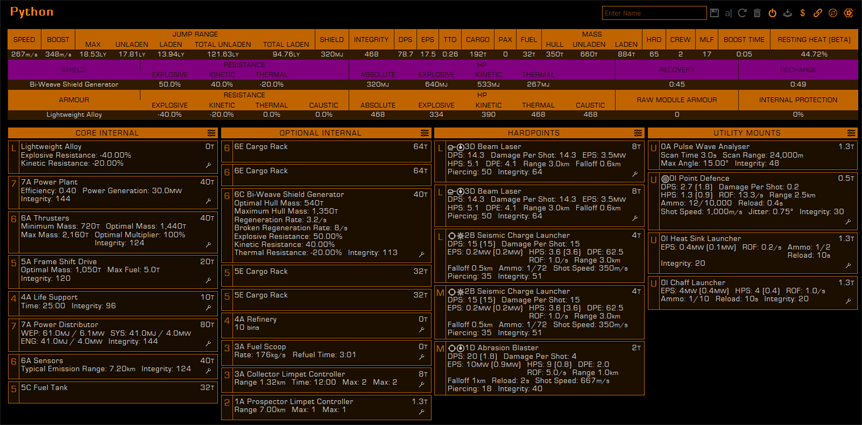Open the Python ship name selector

coord(32,12)
